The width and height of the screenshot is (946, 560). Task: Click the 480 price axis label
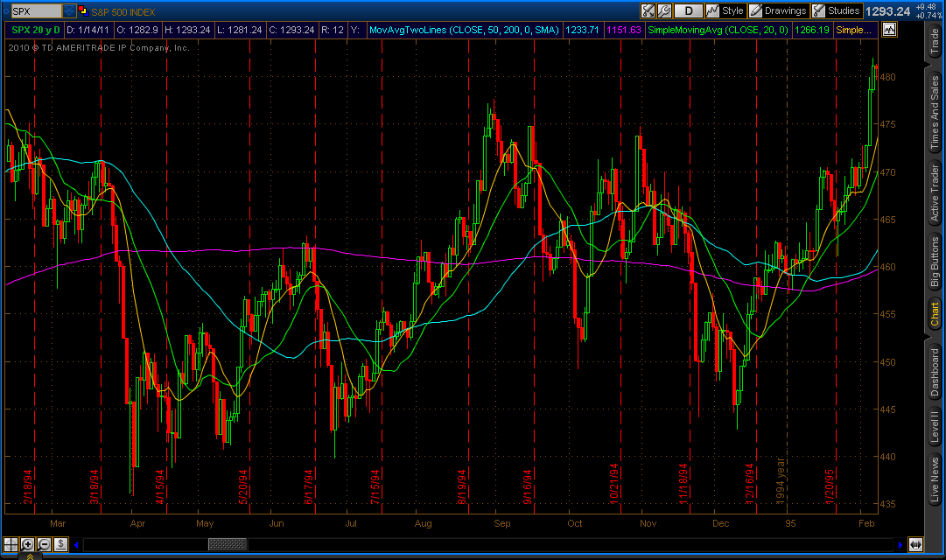887,77
